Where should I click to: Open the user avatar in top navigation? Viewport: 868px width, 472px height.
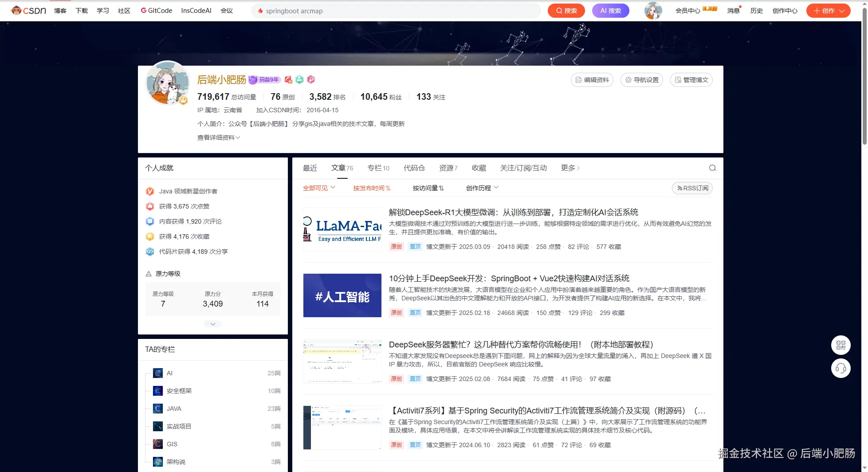click(653, 11)
